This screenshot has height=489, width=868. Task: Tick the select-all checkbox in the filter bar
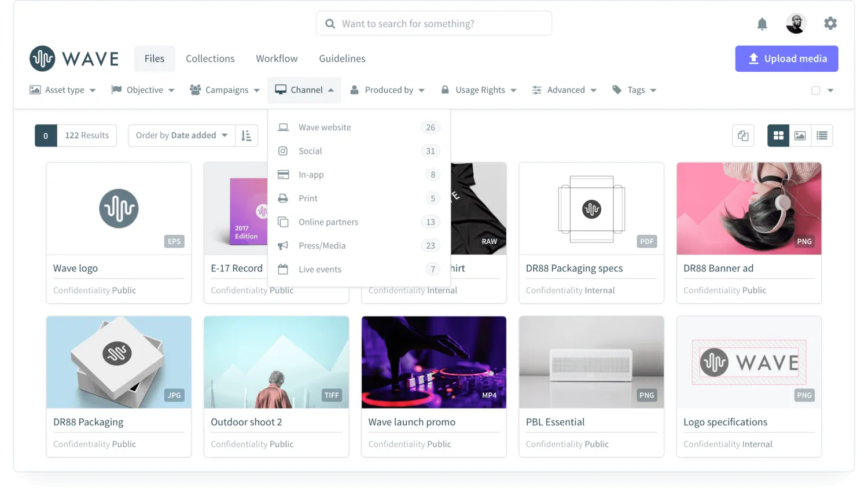(x=816, y=90)
